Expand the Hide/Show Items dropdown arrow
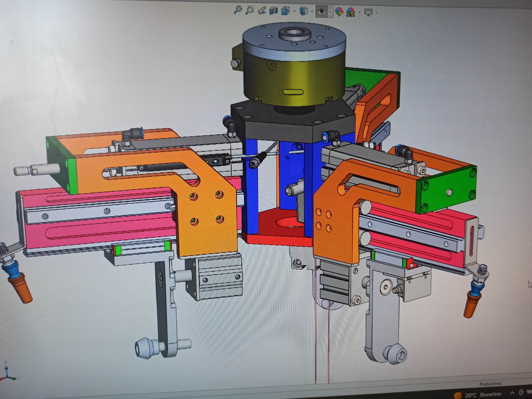The height and width of the screenshot is (399, 532). (330, 12)
